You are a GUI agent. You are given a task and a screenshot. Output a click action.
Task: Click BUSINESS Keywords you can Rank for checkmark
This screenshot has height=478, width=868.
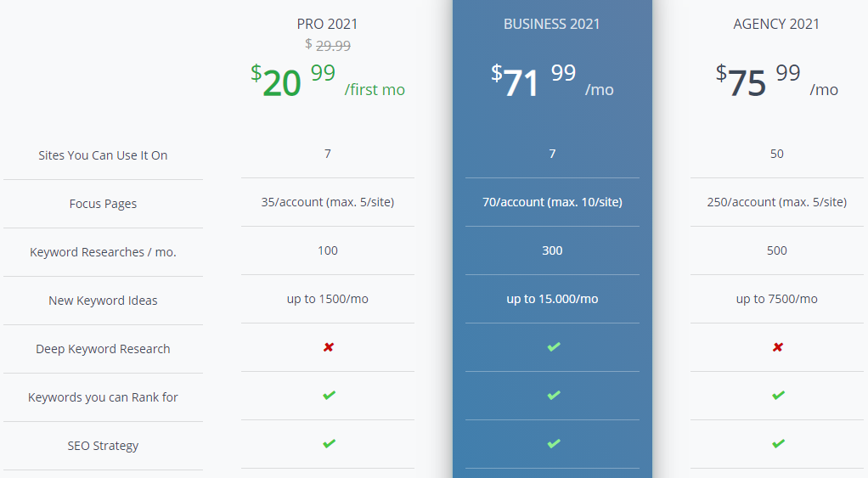tap(554, 395)
